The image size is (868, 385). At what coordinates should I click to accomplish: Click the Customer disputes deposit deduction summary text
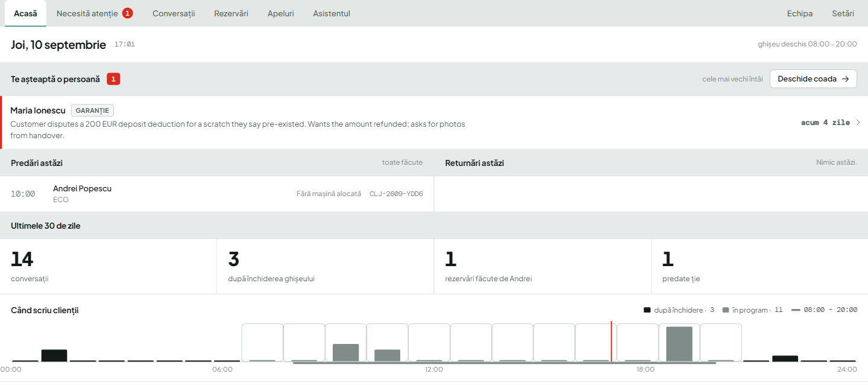(x=237, y=130)
